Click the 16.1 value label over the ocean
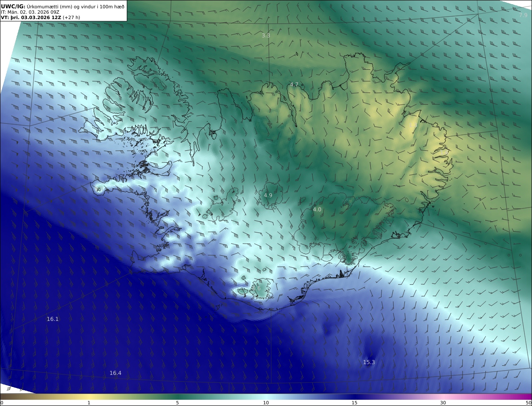Viewport: 532px width, 406px height. click(53, 319)
